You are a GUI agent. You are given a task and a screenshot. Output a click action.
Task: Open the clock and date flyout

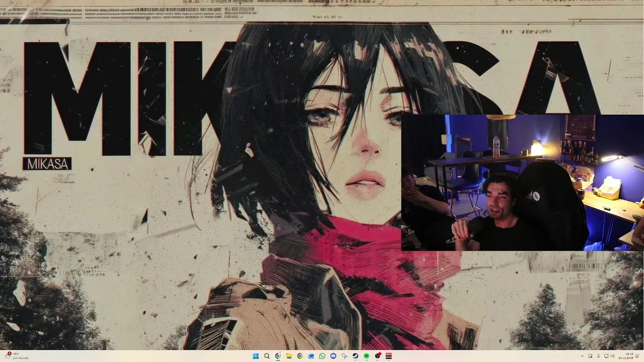click(x=626, y=356)
